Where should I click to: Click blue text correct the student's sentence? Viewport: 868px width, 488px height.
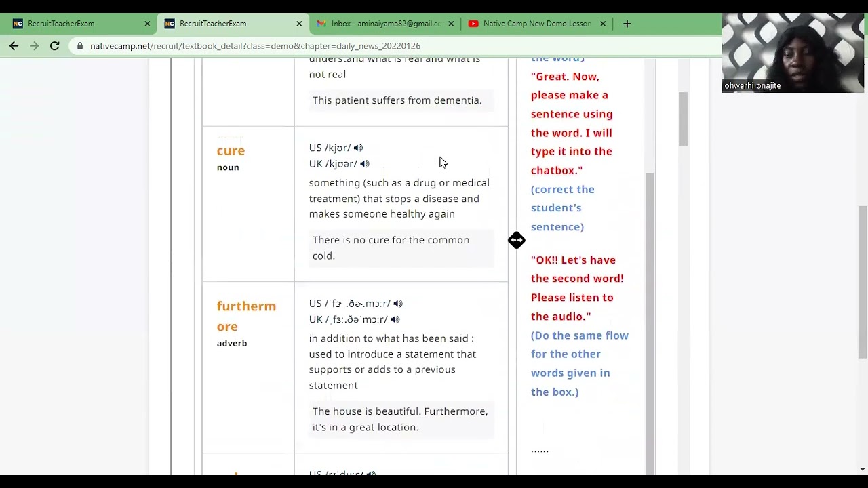click(563, 208)
